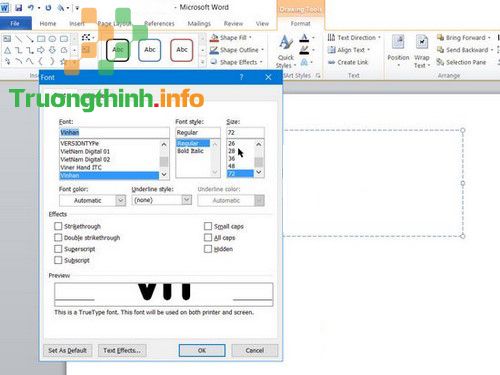Click the Redo icon in title bar
500x375 pixels.
48,7
